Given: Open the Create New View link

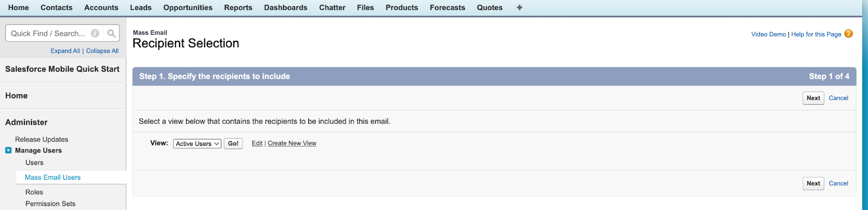Looking at the screenshot, I should (292, 143).
